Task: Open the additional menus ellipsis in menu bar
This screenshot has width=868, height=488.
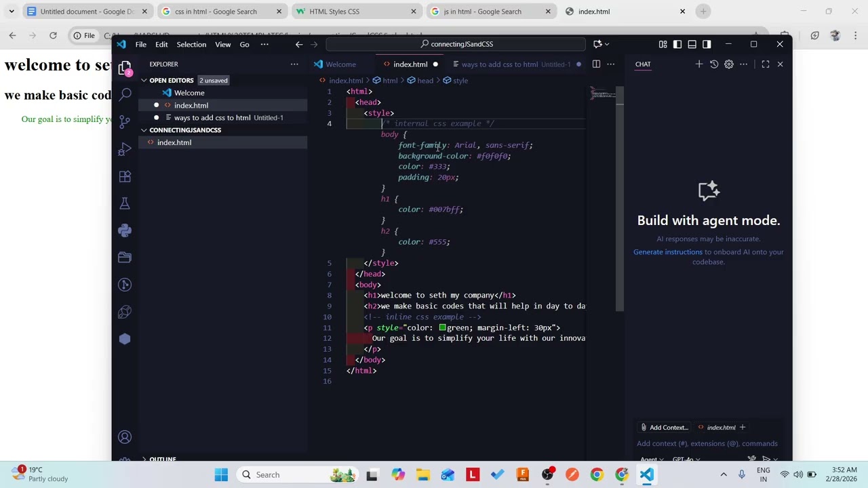Action: (264, 44)
